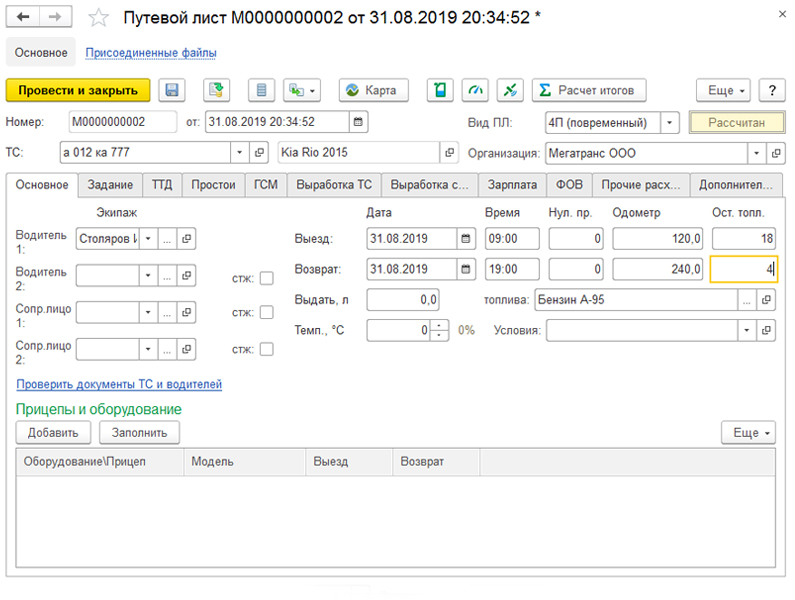Viewport: 795px width, 600px height.
Task: Click Провести и закрыть button
Action: click(78, 90)
